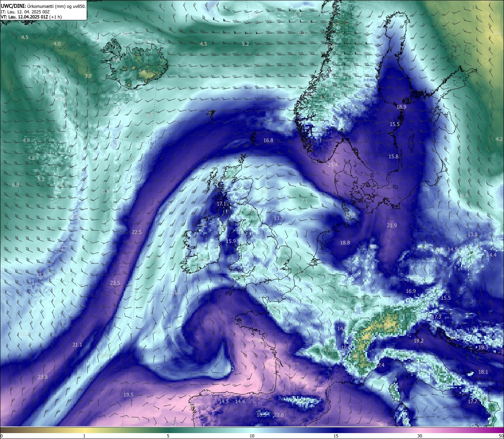The width and height of the screenshot is (504, 439).
Task: Click the 15.8 value over Sweden
Action: coord(394,156)
